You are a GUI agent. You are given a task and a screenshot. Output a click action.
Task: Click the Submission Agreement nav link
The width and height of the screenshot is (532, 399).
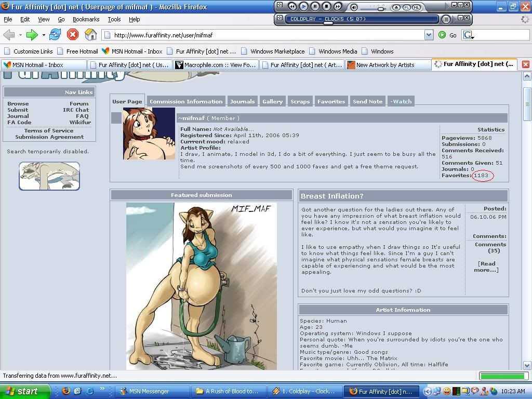(x=49, y=137)
